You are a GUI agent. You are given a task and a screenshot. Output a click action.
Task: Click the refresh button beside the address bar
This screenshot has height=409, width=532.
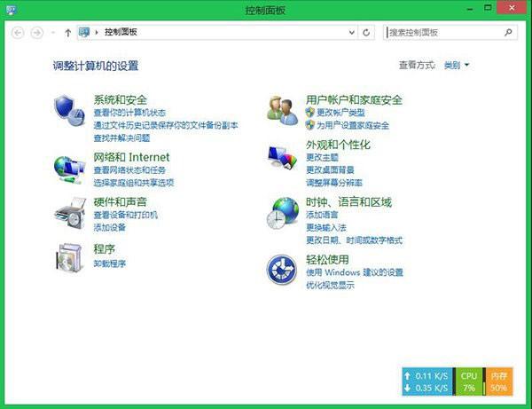(x=366, y=33)
